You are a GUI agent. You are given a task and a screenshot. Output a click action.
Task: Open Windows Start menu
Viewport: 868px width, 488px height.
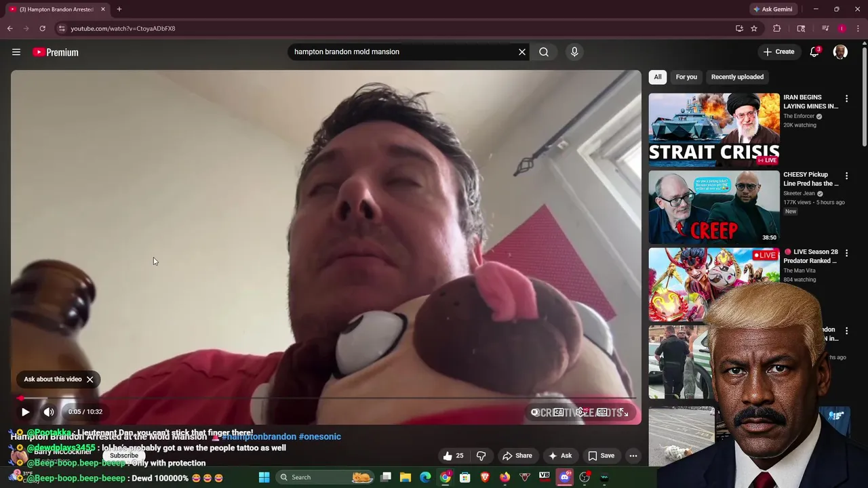tap(264, 477)
